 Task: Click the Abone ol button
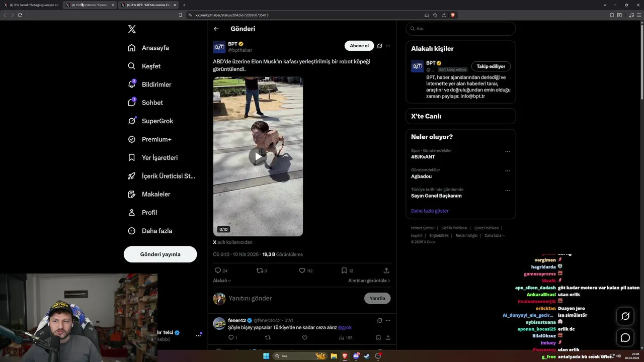pyautogui.click(x=359, y=46)
